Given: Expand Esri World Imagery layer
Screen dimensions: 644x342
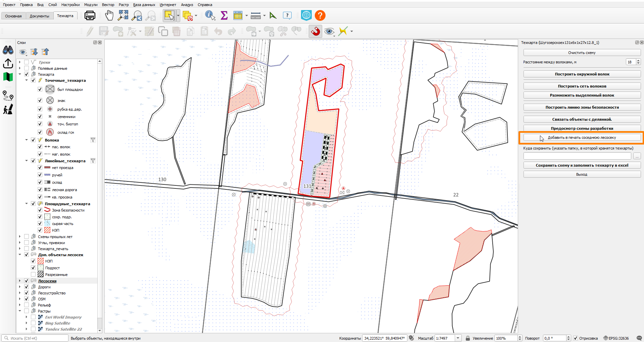Looking at the screenshot, I should tap(27, 317).
